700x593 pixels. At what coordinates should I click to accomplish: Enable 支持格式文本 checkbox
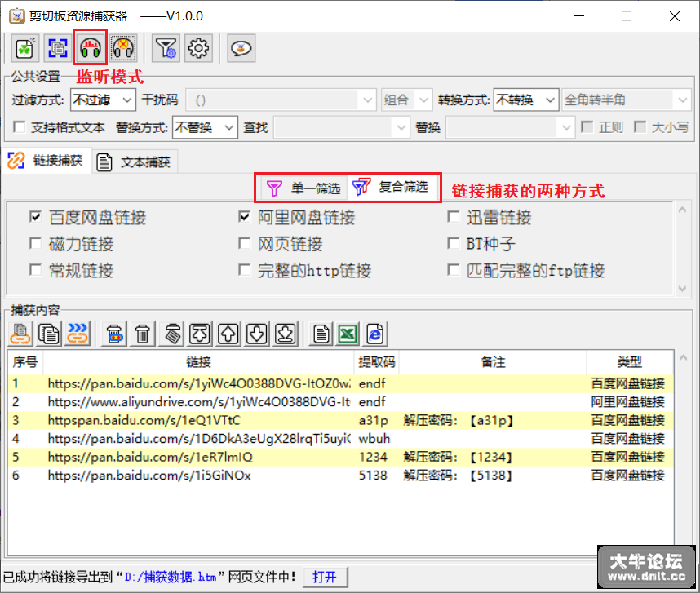[x=20, y=127]
